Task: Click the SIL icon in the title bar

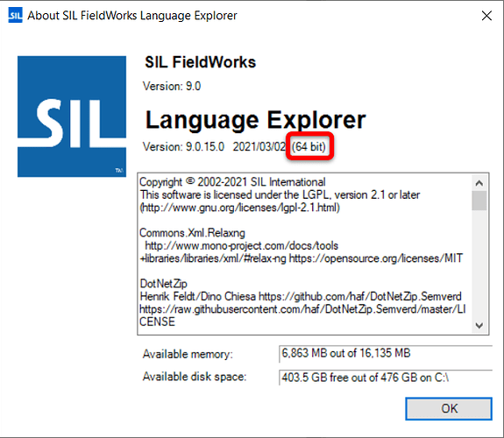Action: click(15, 15)
